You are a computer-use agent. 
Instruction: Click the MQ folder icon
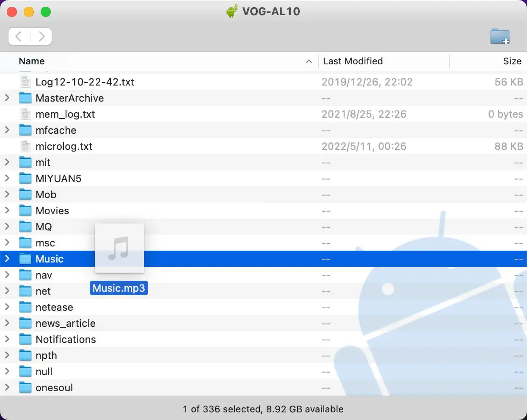[x=25, y=227]
